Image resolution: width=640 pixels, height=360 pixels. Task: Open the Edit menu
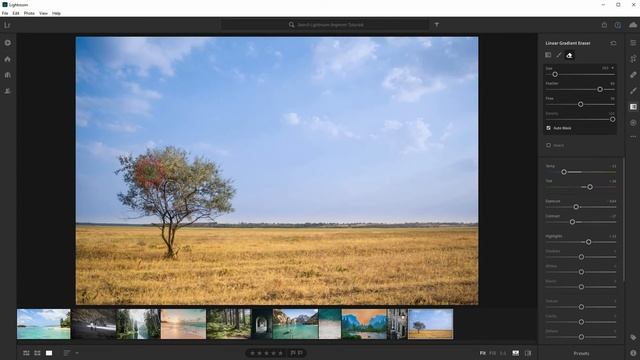(16, 13)
